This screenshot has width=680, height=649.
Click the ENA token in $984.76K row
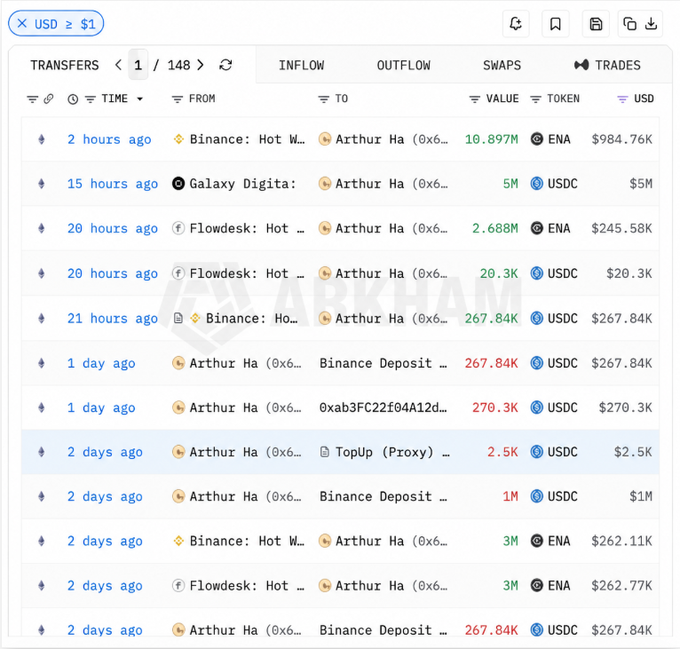(550, 140)
